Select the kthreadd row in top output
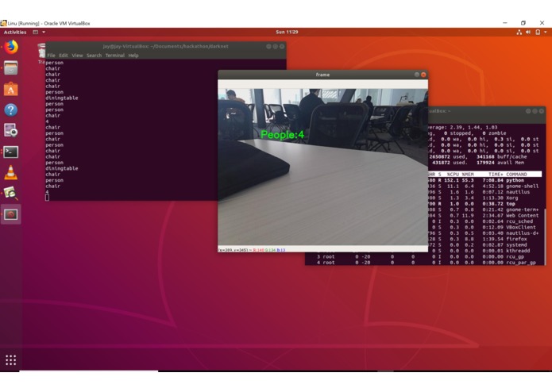The image size is (552, 392). (484, 251)
